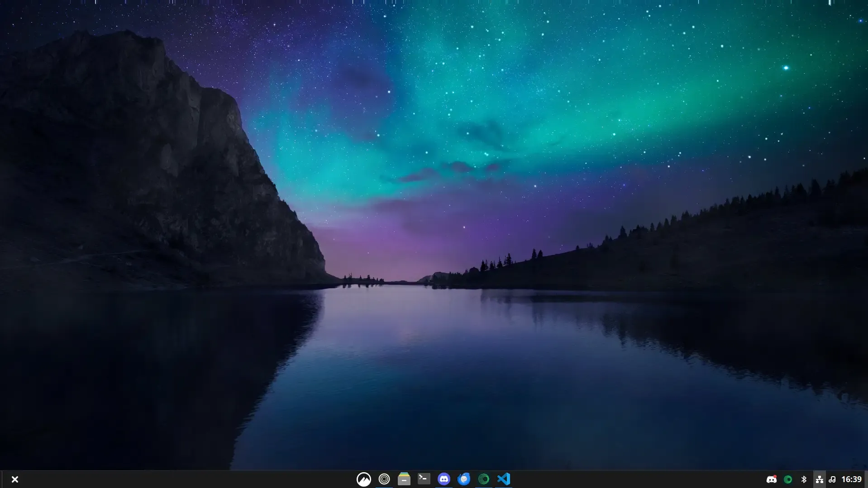
Task: Click the X button at bottom left
Action: (x=15, y=479)
